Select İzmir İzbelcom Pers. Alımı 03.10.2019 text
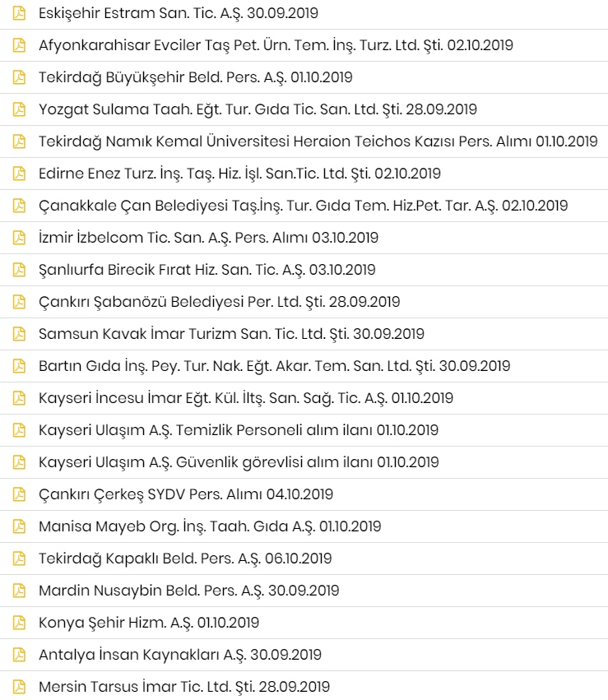Viewport: 608px width, 700px height. pyautogui.click(x=208, y=238)
